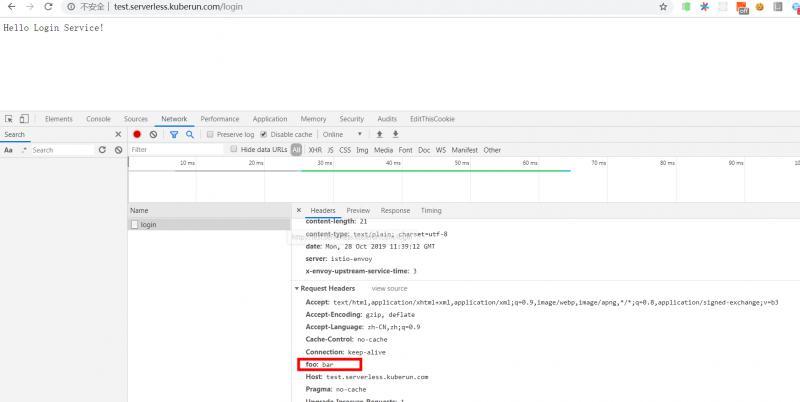Click the Name column header

click(x=209, y=210)
